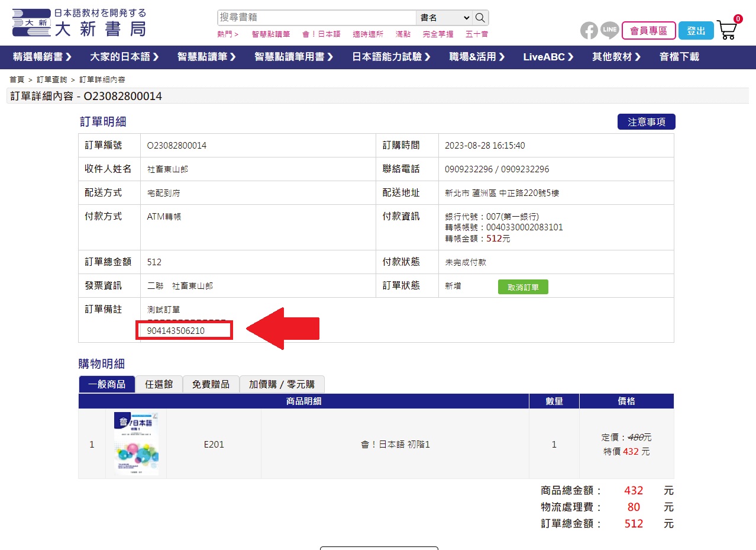The width and height of the screenshot is (756, 550).
Task: Click the 會！日本語 book cover thumbnail
Action: (x=136, y=443)
